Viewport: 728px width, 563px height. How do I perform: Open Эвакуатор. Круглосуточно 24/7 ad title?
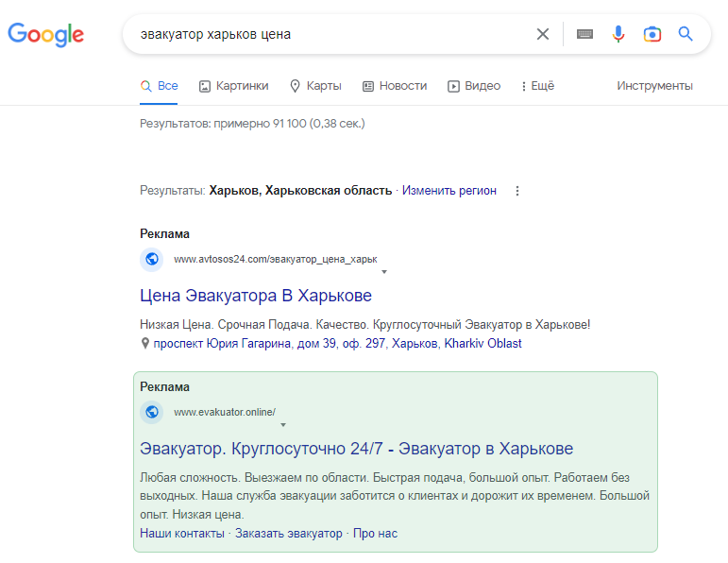tap(356, 449)
